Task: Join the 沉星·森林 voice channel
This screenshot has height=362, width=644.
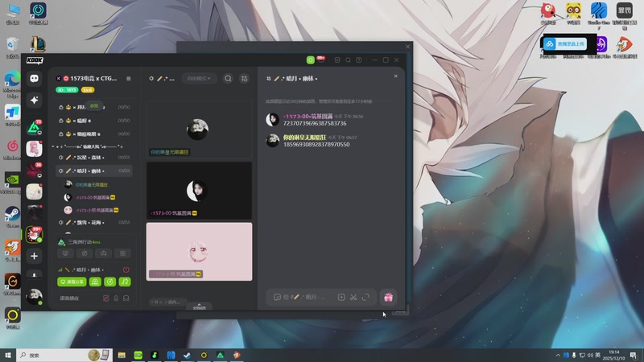Action: (x=93, y=158)
